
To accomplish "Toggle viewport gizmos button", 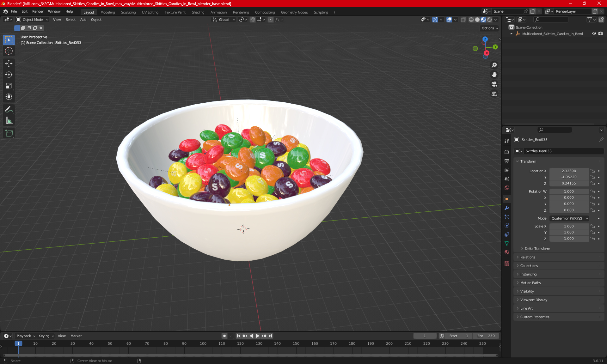I will (x=435, y=20).
